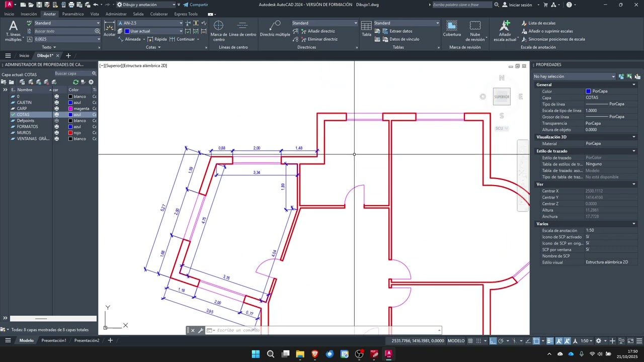Screen dimensions: 644x362
Task: Toggle plot icon for CAJETIN layer
Action: [x=56, y=103]
